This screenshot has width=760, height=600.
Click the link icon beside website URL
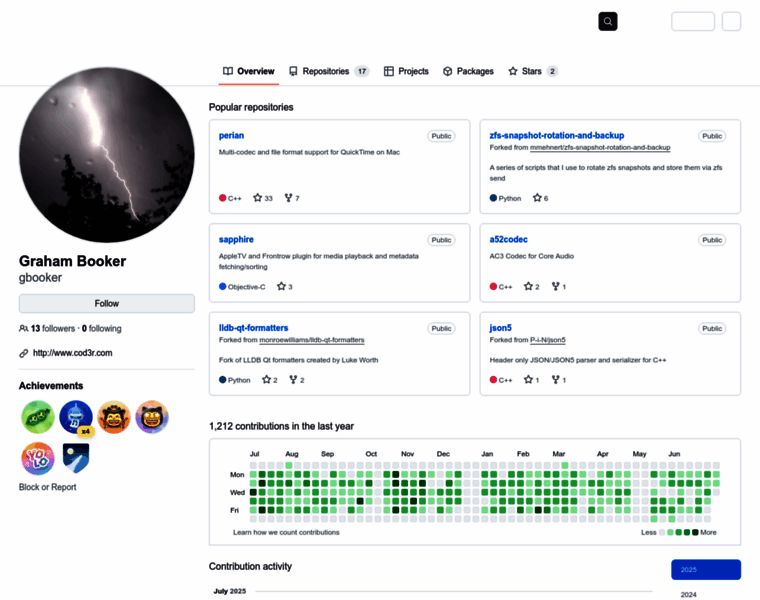click(23, 353)
